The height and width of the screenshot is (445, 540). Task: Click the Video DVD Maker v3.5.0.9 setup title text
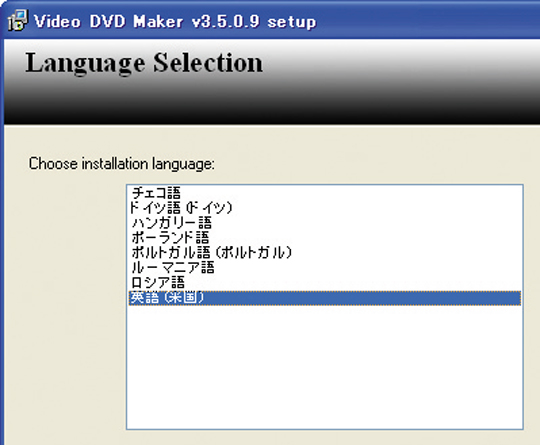(x=175, y=22)
